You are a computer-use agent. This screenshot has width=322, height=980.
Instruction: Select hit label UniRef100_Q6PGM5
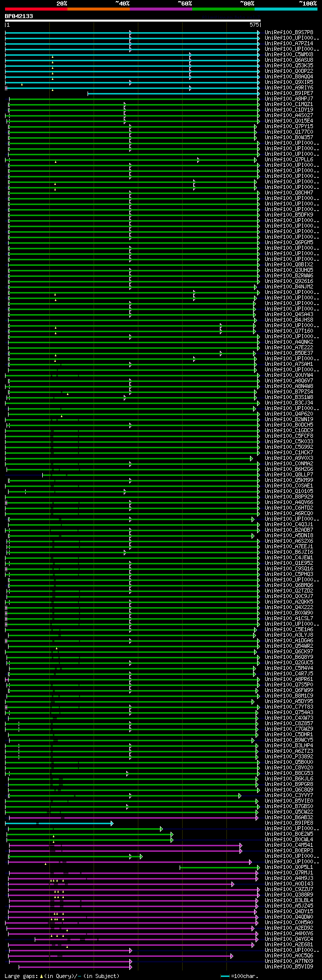click(x=289, y=243)
